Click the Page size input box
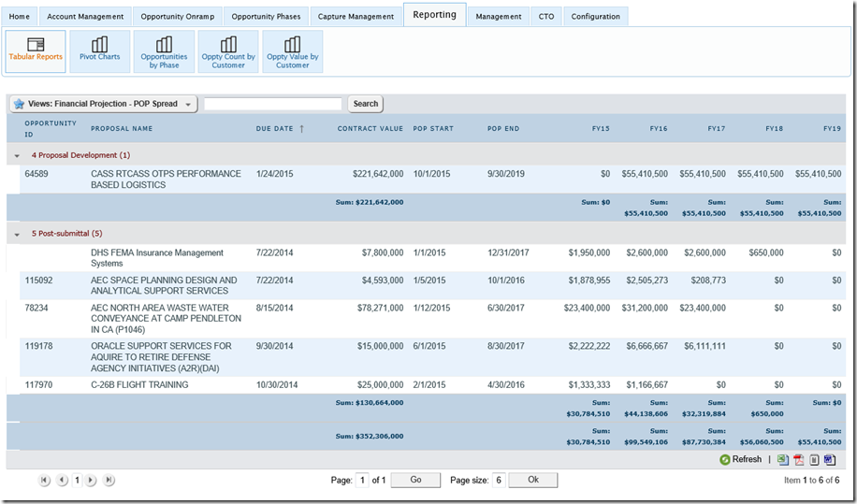Screen dimensions: 857x504 point(499,481)
